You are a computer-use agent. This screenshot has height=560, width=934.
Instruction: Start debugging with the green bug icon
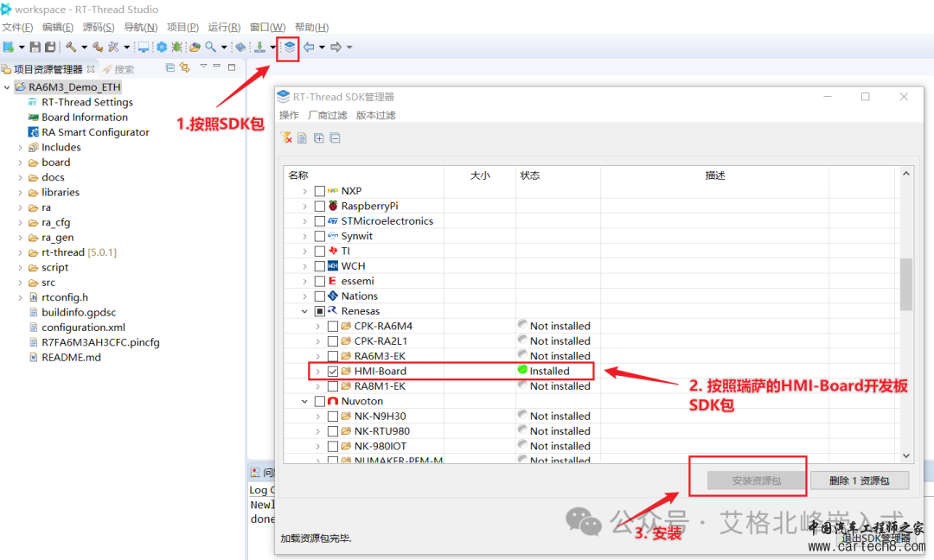(177, 47)
